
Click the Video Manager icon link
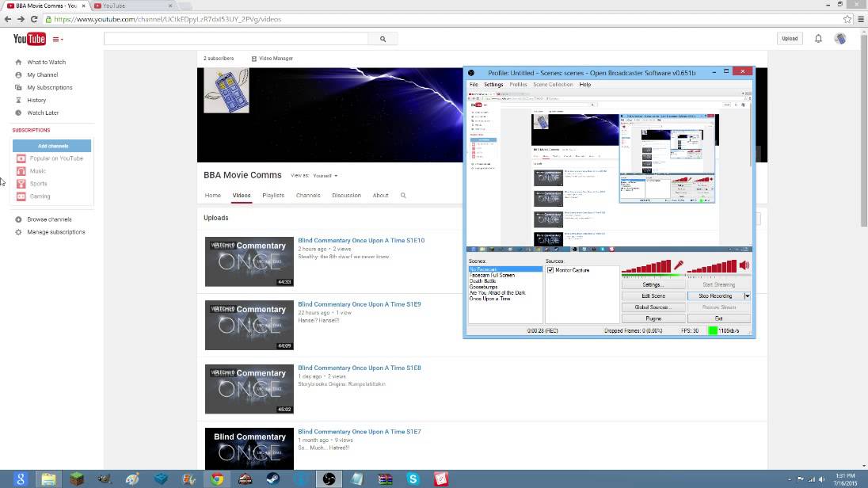tap(272, 58)
